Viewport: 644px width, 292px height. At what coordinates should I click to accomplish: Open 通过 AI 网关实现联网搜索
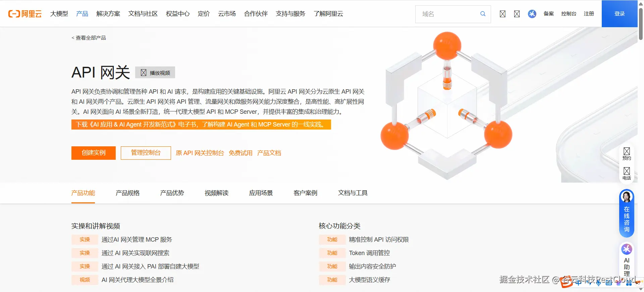pos(136,253)
